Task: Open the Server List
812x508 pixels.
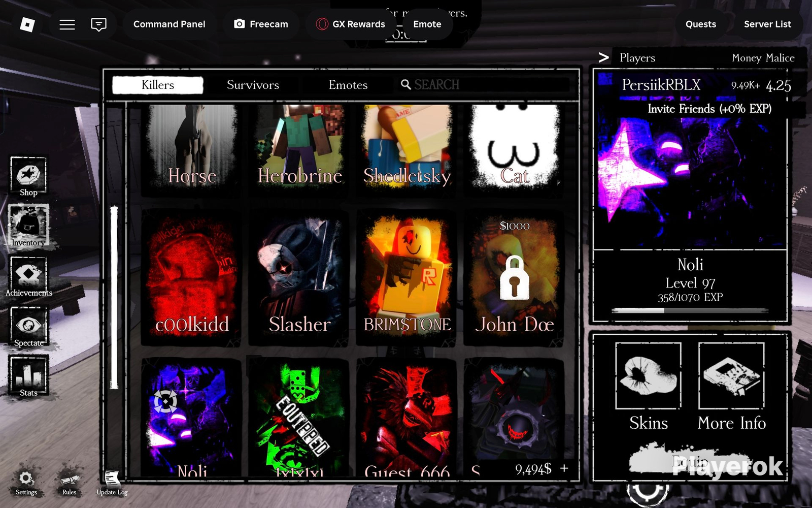Action: pos(767,24)
